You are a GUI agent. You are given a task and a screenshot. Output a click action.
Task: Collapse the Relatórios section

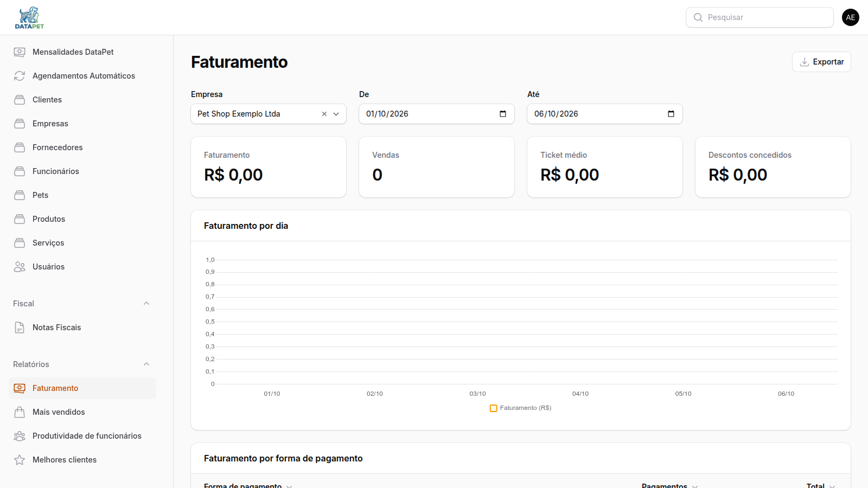146,364
